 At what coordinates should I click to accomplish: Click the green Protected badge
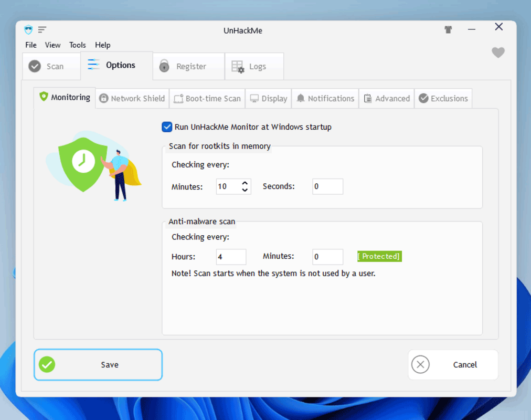click(380, 256)
